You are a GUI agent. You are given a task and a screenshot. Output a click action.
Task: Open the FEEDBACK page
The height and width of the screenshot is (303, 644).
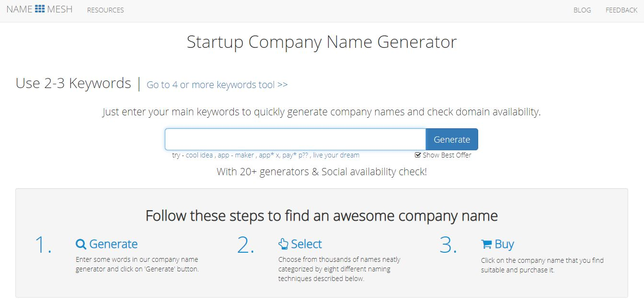point(621,10)
